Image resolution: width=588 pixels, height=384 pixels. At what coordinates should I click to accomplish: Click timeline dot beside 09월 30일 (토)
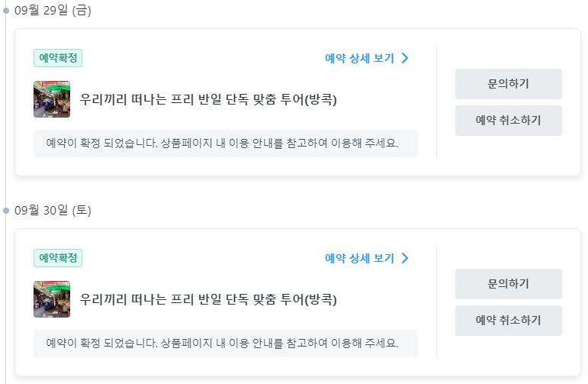click(x=5, y=211)
